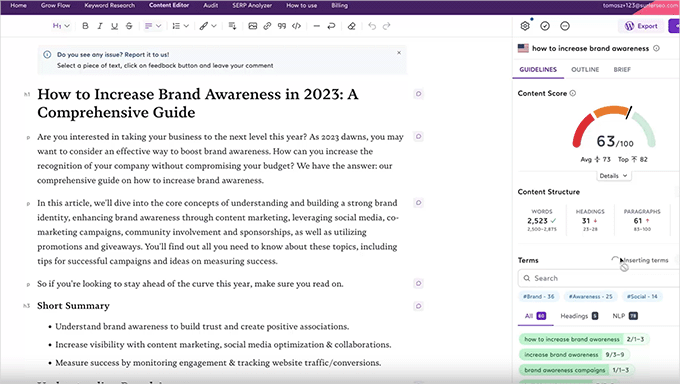The image size is (680, 384).
Task: Filter terms by #Brand - 36 tag
Action: pyautogui.click(x=539, y=297)
